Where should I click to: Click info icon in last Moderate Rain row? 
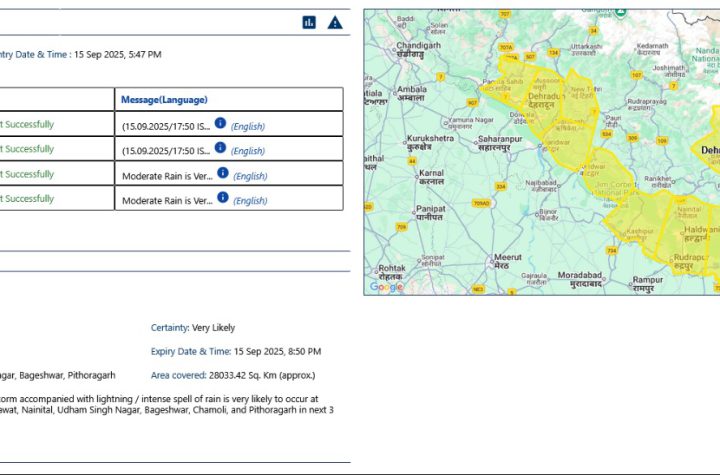223,197
